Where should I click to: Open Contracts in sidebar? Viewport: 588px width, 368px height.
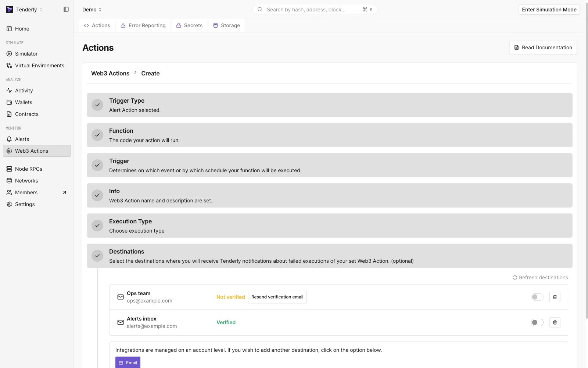pos(37,114)
